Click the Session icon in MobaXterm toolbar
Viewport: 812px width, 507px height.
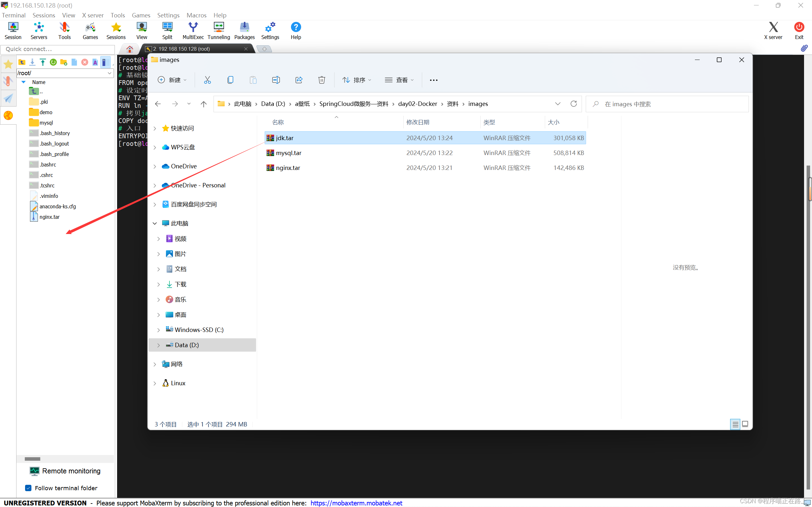point(13,30)
